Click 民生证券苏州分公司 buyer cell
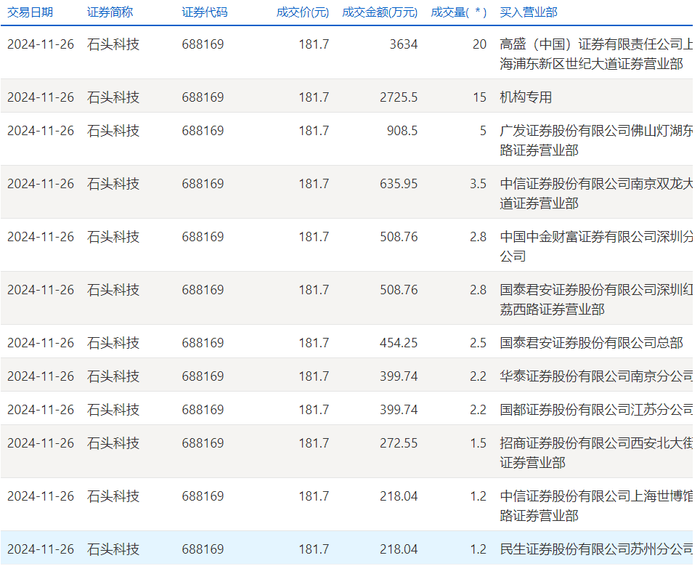Screen dimensions: 700x566 coord(596,549)
